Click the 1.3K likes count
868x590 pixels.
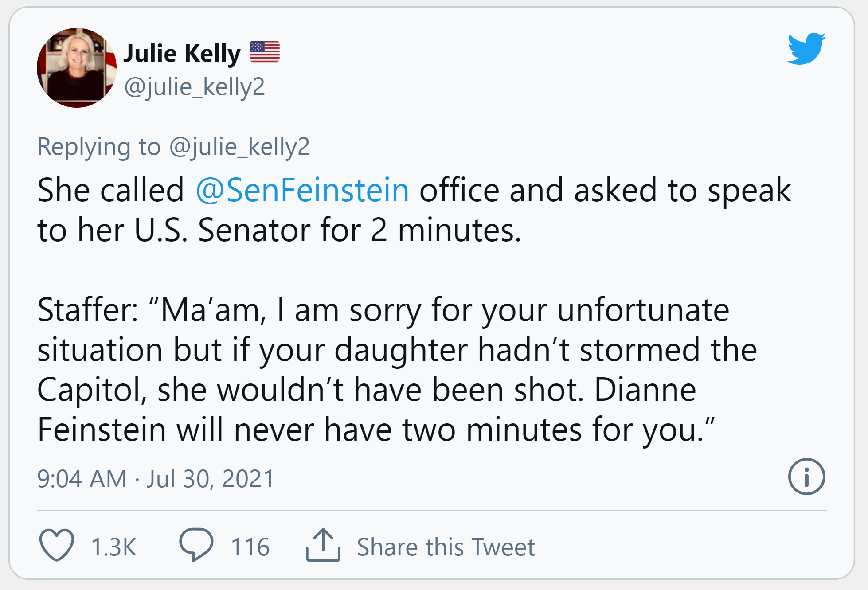[113, 547]
